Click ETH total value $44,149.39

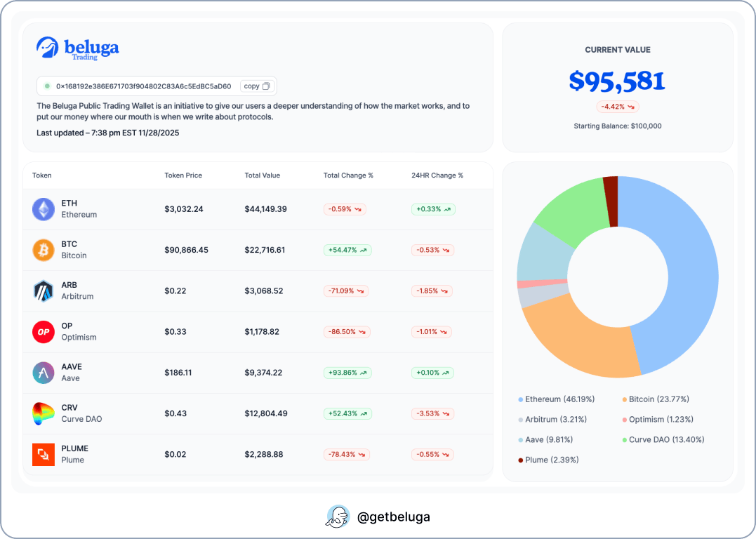tap(265, 209)
